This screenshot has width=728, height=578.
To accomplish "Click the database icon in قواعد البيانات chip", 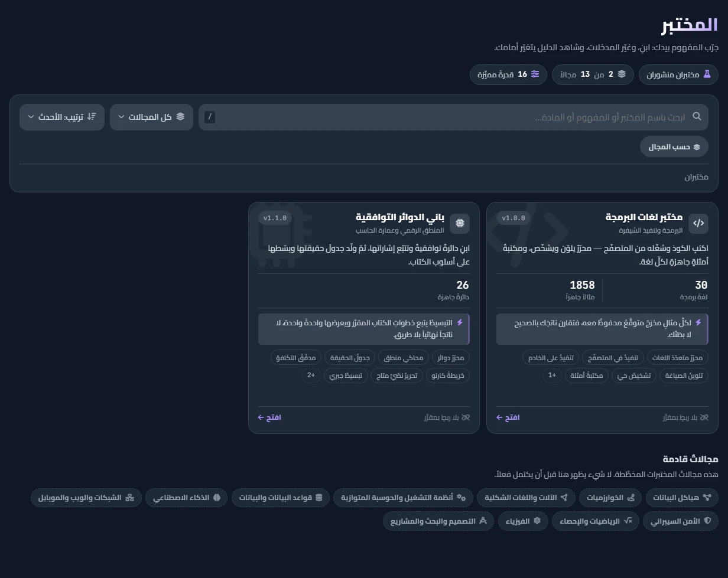I will [319, 498].
